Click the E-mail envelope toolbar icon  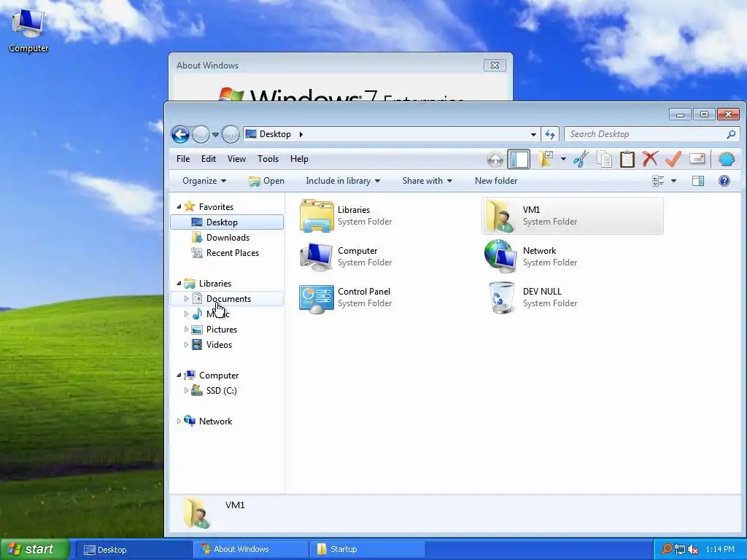click(697, 159)
